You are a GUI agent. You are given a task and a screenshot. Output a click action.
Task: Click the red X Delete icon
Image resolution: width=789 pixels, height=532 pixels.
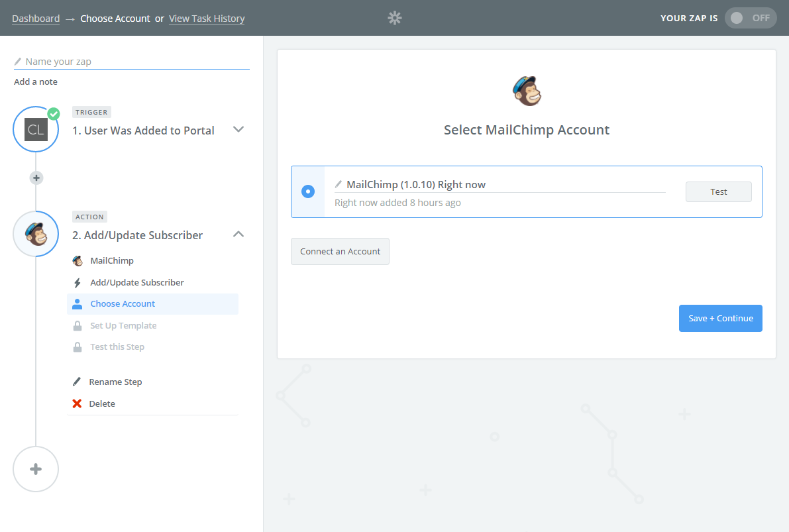77,403
